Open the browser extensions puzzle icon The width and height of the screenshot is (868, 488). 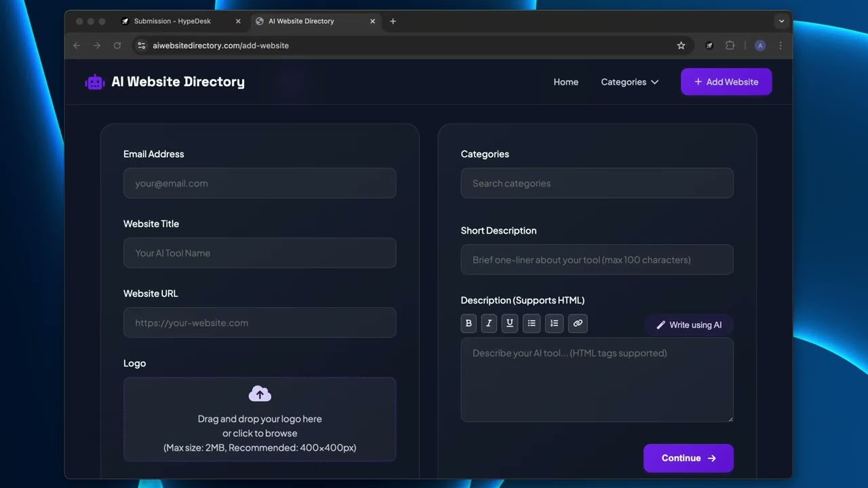tap(730, 45)
